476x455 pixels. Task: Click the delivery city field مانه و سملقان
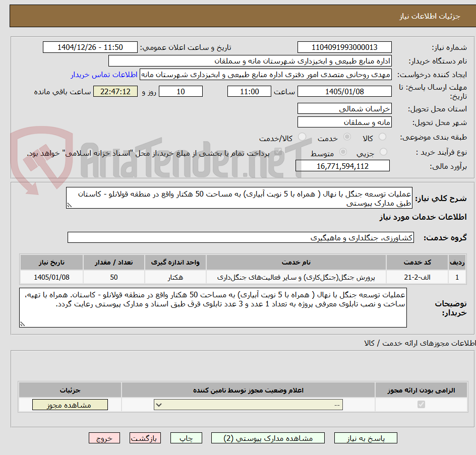[344, 122]
